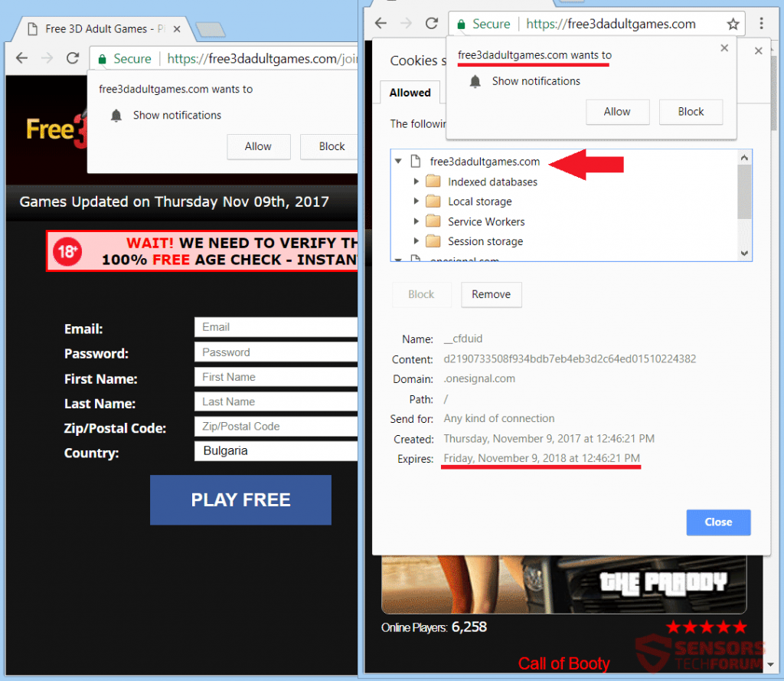Open Chrome's three-dot menu
Screen dimensions: 784x681
pyautogui.click(x=762, y=24)
